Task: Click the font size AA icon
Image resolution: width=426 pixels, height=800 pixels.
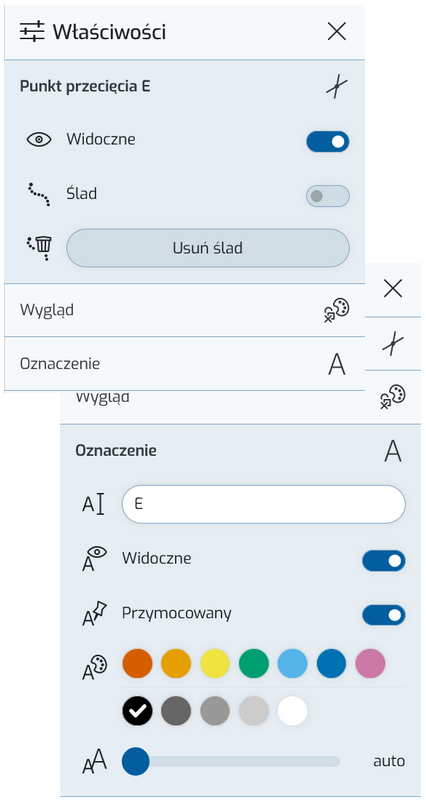Action: coord(94,761)
